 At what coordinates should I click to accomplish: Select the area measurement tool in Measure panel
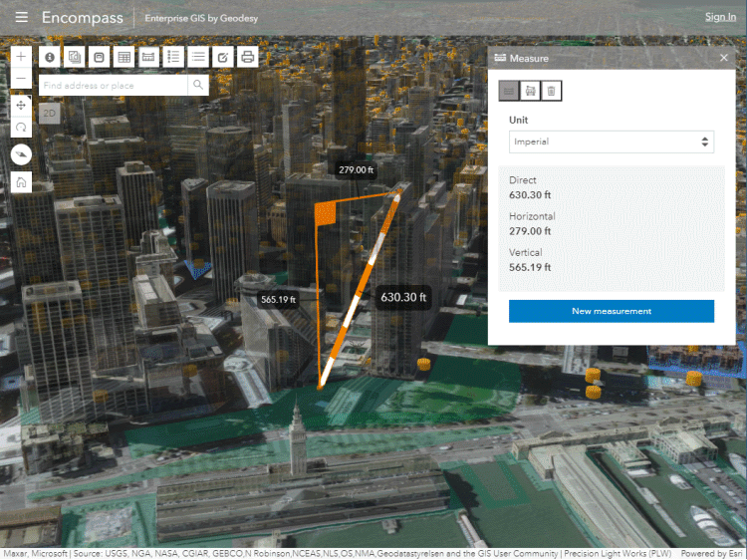tap(530, 91)
